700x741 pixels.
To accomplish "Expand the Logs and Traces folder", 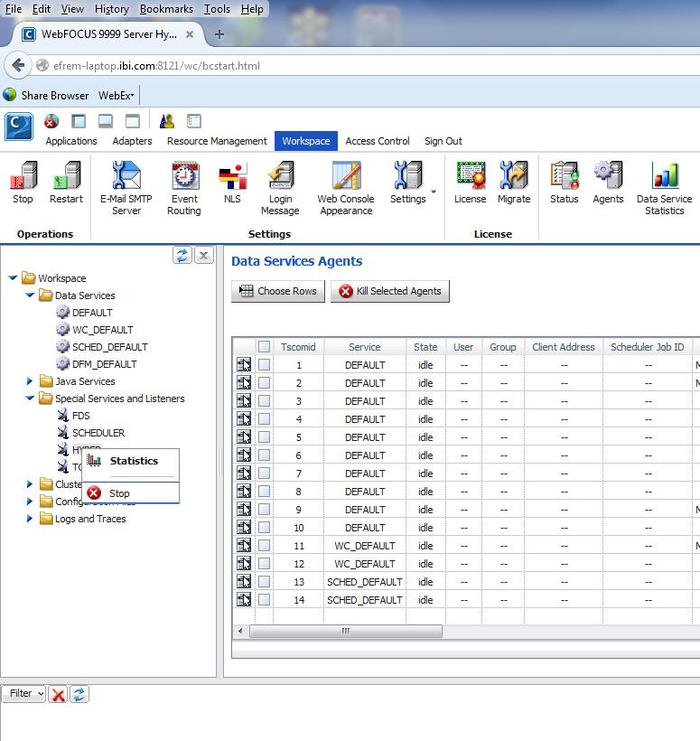I will (30, 519).
